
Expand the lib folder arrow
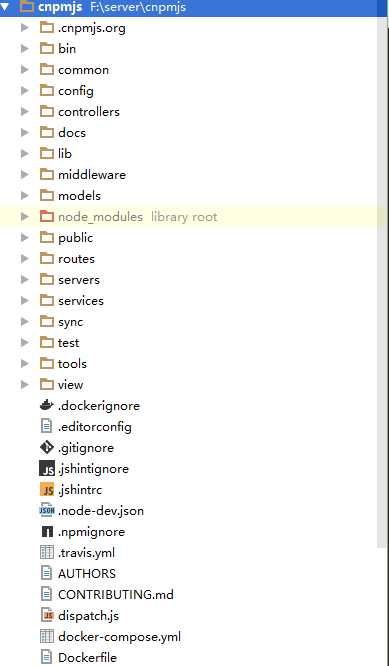[x=25, y=153]
